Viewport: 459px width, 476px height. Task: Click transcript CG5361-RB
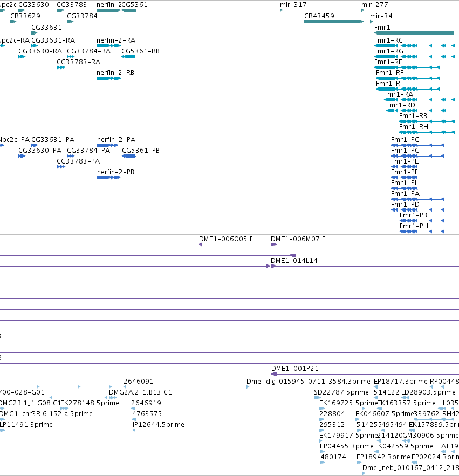click(128, 57)
